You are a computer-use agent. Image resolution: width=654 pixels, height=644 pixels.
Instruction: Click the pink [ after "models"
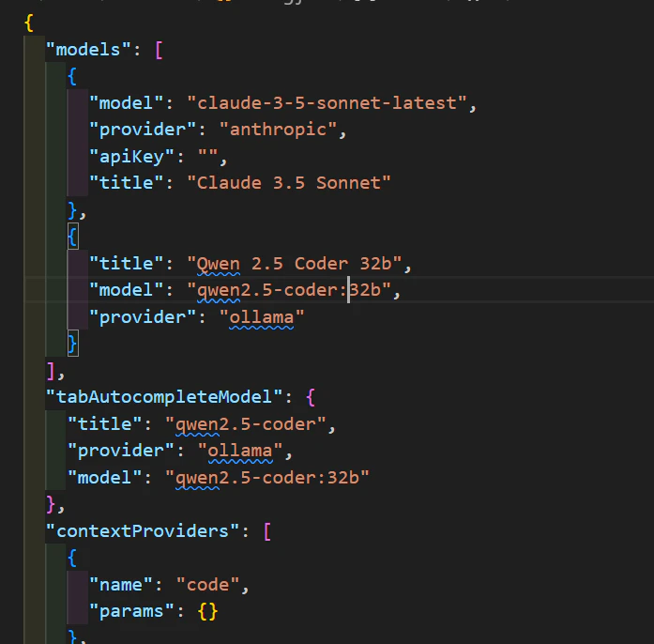tap(159, 51)
